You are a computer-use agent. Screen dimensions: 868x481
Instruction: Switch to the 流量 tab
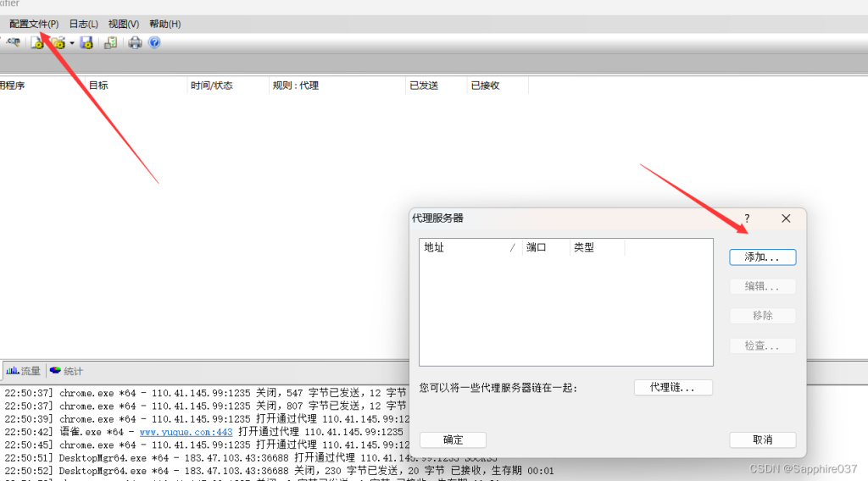tap(24, 371)
